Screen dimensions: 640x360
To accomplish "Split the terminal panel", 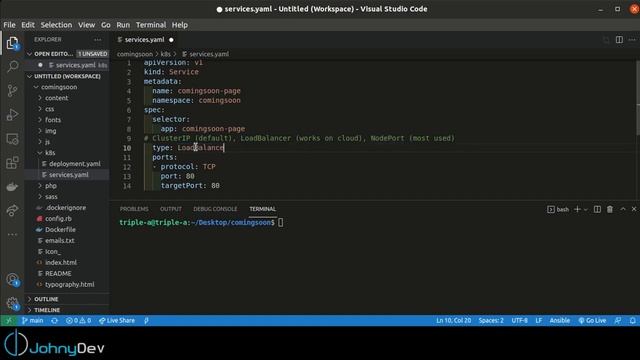I will [x=597, y=209].
